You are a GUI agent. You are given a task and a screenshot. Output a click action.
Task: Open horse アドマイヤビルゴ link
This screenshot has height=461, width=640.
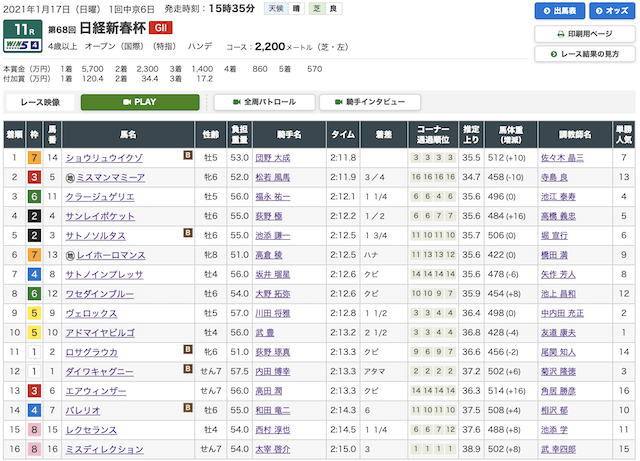(x=100, y=333)
